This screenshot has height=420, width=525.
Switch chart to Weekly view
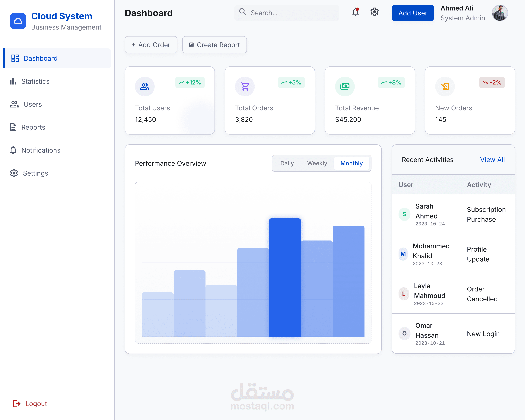tap(317, 163)
